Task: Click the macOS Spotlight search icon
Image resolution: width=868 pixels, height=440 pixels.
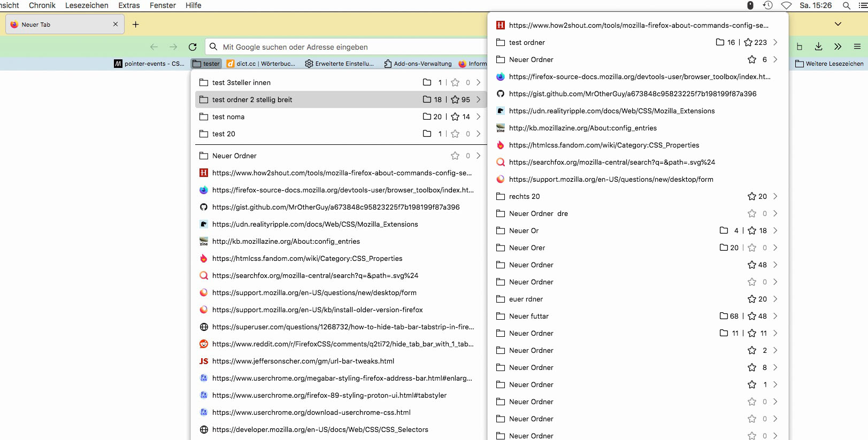Action: click(846, 5)
